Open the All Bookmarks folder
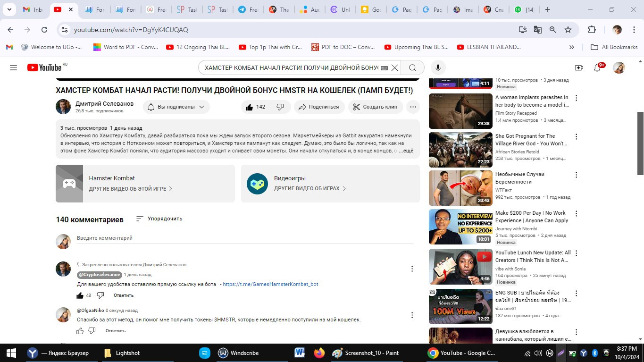The width and height of the screenshot is (644, 362). [x=614, y=47]
